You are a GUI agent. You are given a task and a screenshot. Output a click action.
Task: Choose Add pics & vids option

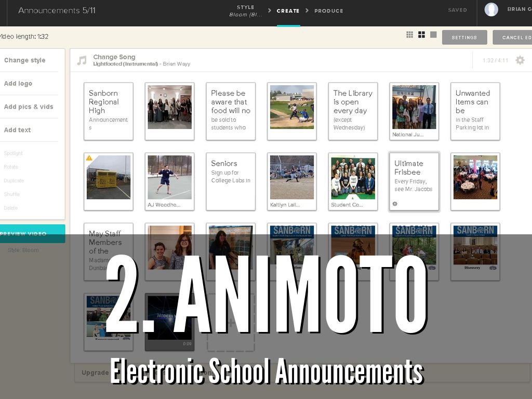pos(29,107)
